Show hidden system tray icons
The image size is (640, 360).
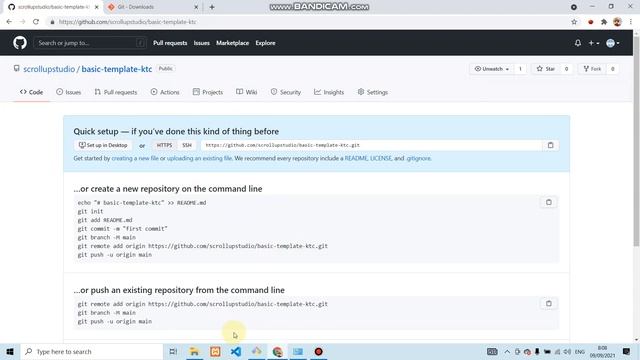click(x=507, y=351)
